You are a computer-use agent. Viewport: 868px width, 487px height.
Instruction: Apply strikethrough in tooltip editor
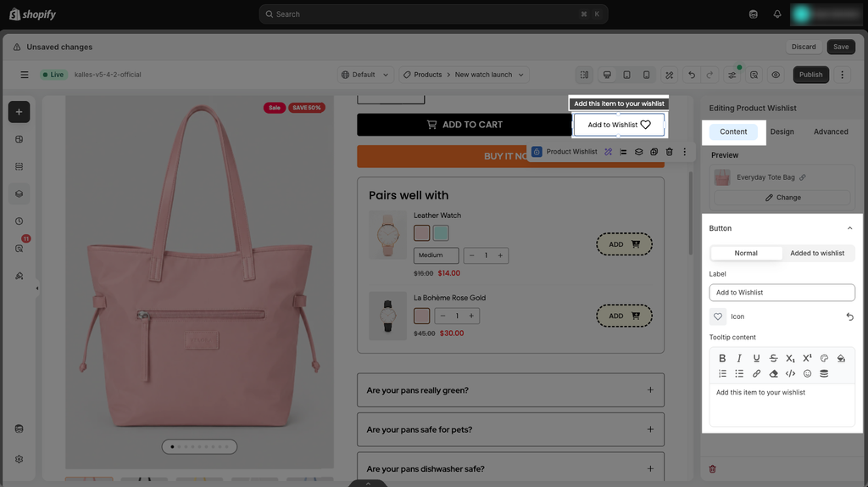tap(773, 359)
